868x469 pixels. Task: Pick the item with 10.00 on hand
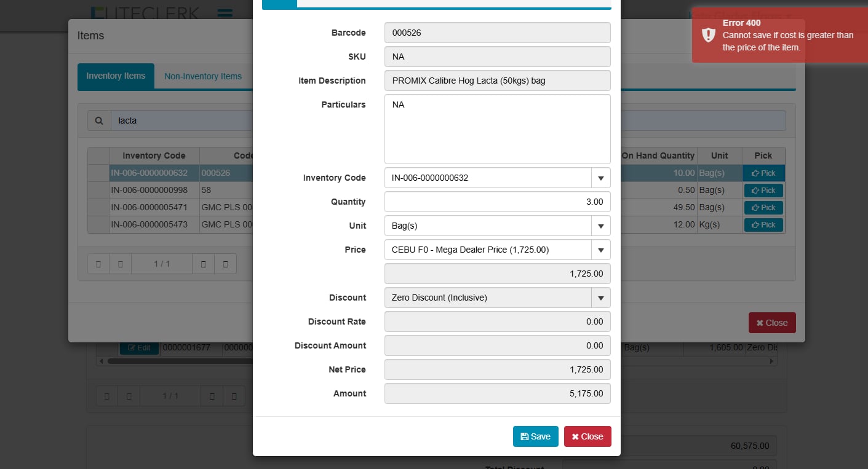[763, 173]
